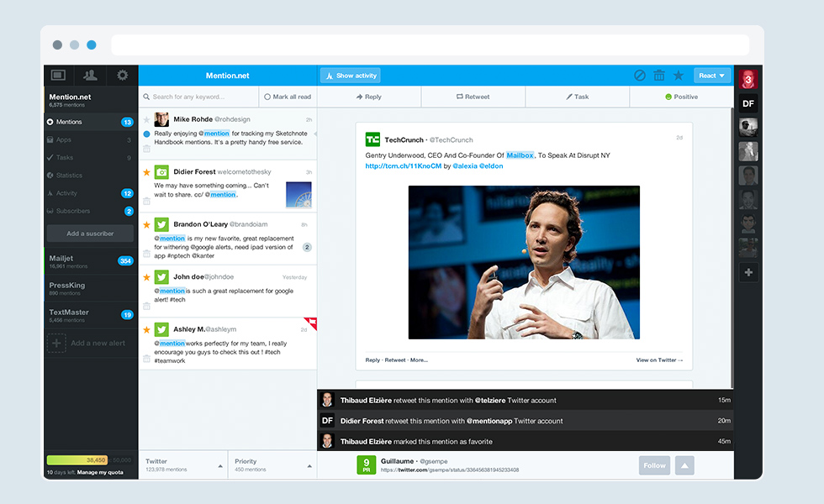Click the red avatar with badge 3
This screenshot has height=504, width=824.
click(747, 79)
